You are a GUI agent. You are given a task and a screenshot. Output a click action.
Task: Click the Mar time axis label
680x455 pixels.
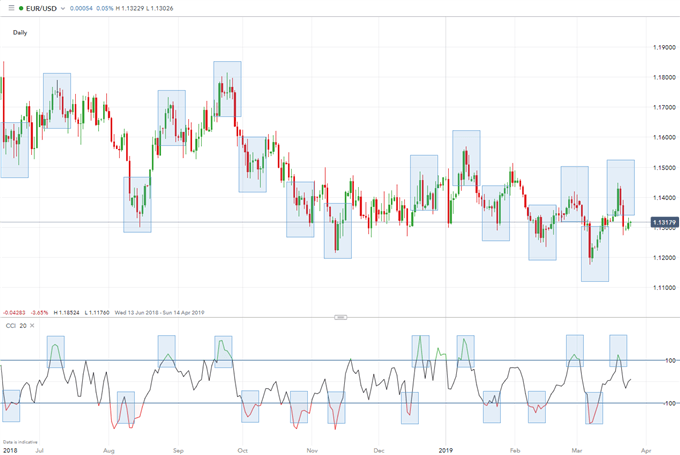pos(577,451)
